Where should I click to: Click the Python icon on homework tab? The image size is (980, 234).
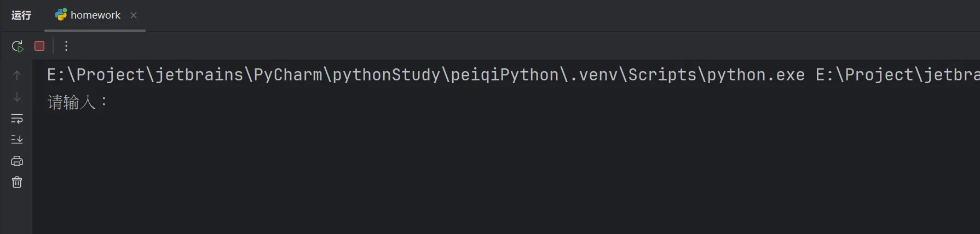pos(61,15)
